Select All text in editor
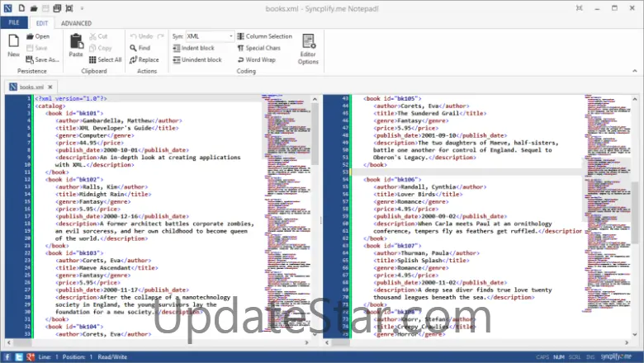Viewport: 644px width, 363px height. pyautogui.click(x=105, y=59)
